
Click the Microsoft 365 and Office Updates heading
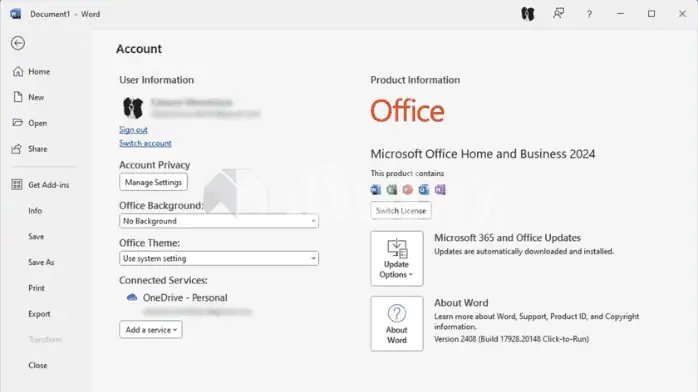[507, 238]
